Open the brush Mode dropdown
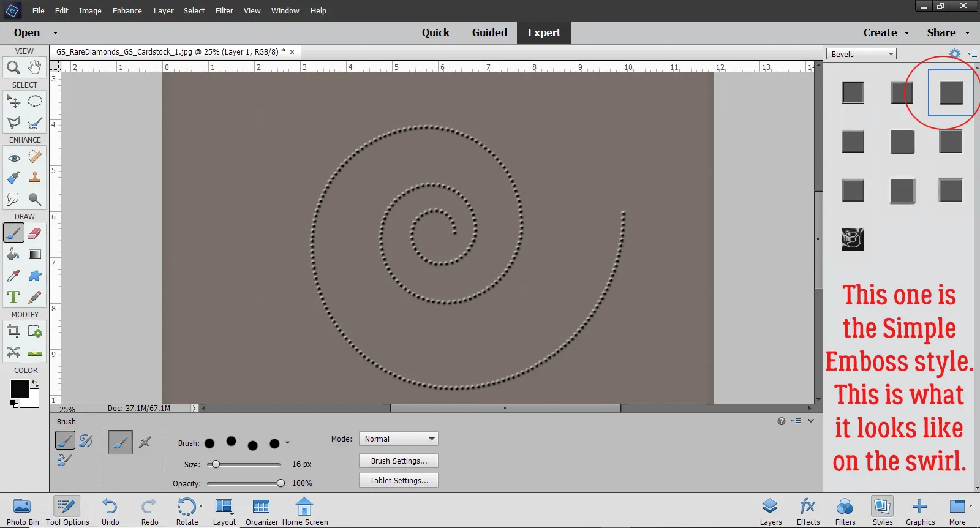Image resolution: width=980 pixels, height=528 pixels. pyautogui.click(x=398, y=439)
